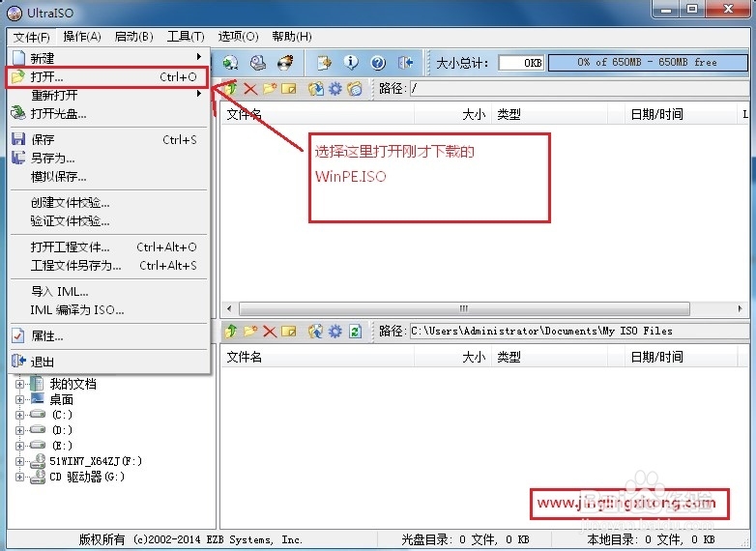Screen dimensions: 756x551
Task: Click the add files icon in upper pane toolbar
Action: coord(316,89)
